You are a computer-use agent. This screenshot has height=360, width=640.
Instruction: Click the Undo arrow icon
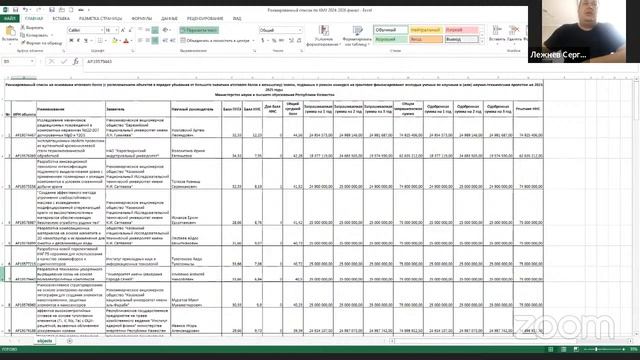pos(25,10)
